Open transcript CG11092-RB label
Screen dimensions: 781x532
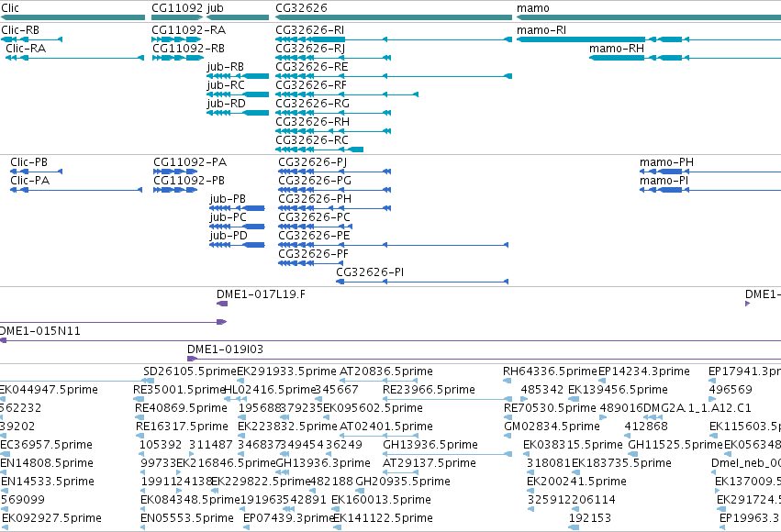[188, 49]
